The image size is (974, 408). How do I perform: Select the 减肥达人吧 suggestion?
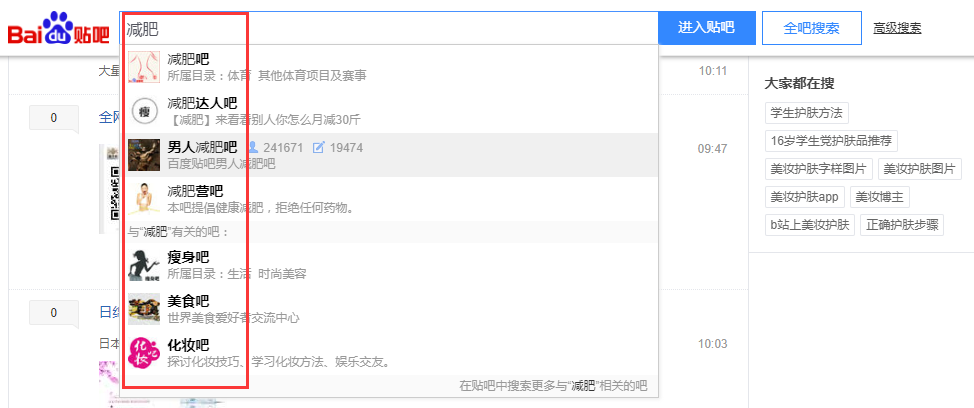[389, 111]
